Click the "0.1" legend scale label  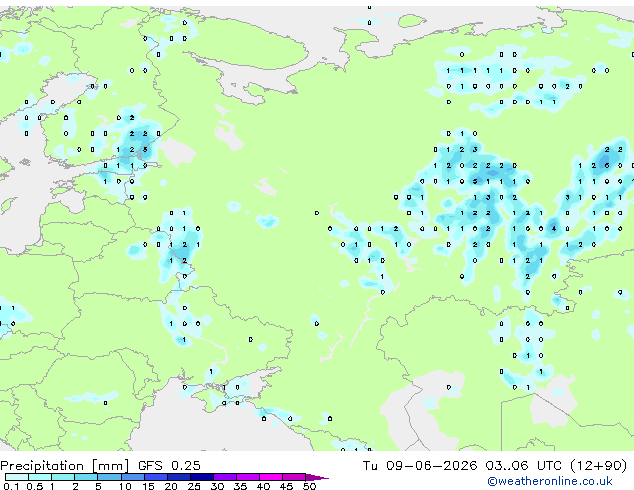[x=11, y=486]
